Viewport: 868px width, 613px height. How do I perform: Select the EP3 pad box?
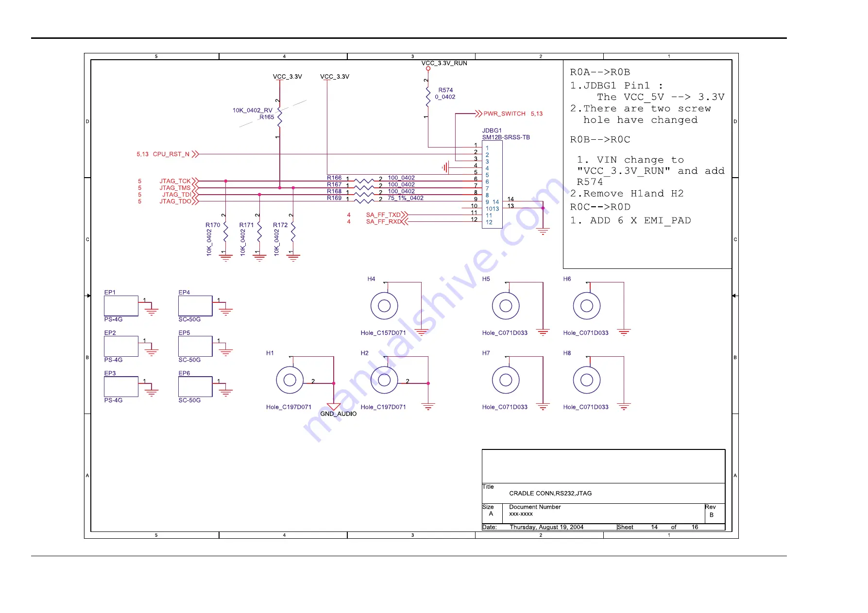click(121, 386)
